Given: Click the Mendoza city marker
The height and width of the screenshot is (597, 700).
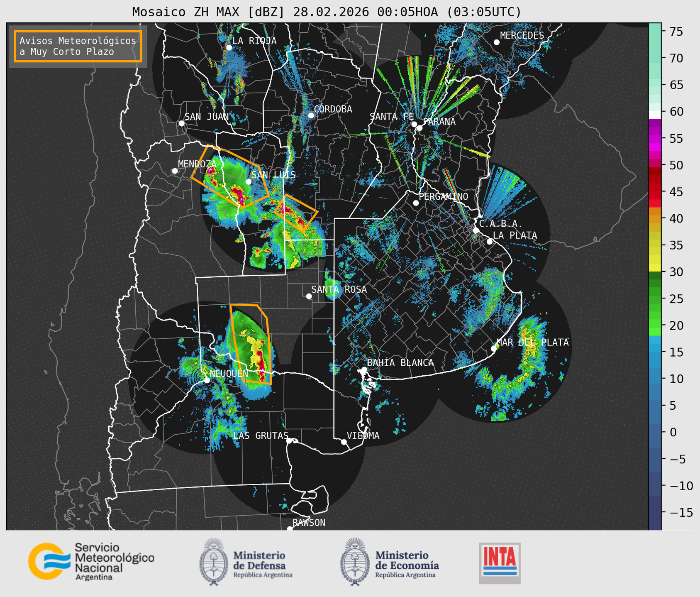Looking at the screenshot, I should pyautogui.click(x=175, y=171).
